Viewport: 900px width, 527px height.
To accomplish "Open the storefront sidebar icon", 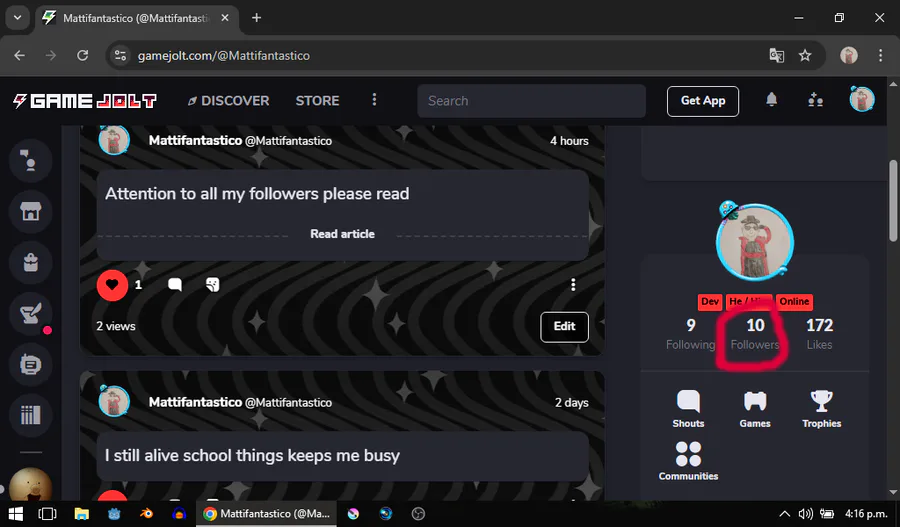I will [x=31, y=211].
